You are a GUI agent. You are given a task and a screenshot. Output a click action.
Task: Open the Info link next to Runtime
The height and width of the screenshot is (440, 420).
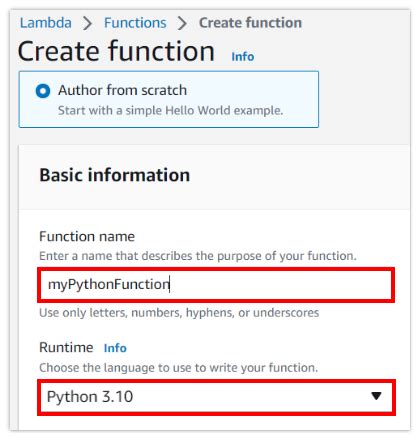pyautogui.click(x=115, y=348)
